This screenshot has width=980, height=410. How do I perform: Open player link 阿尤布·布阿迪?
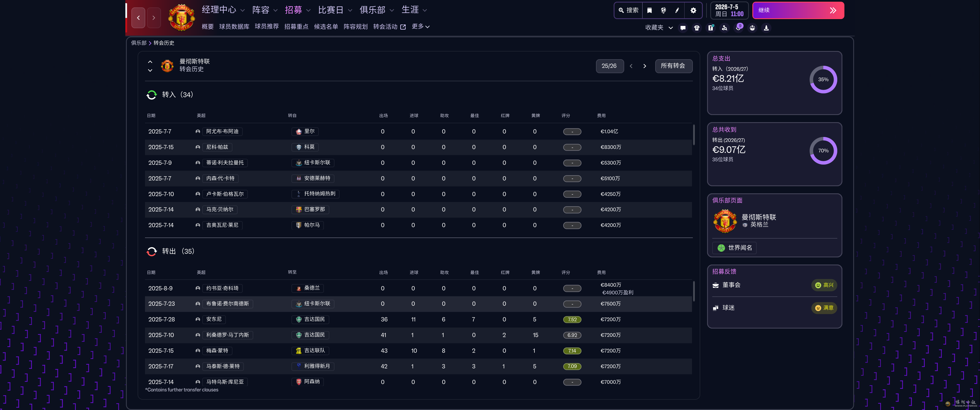[222, 131]
